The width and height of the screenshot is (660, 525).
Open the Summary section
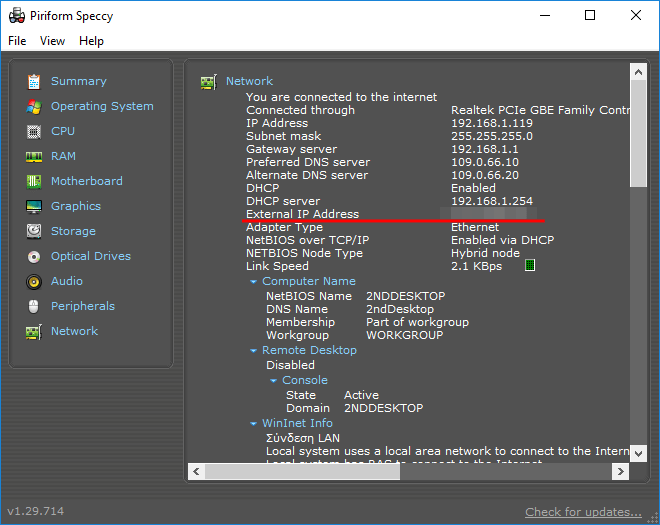(79, 81)
